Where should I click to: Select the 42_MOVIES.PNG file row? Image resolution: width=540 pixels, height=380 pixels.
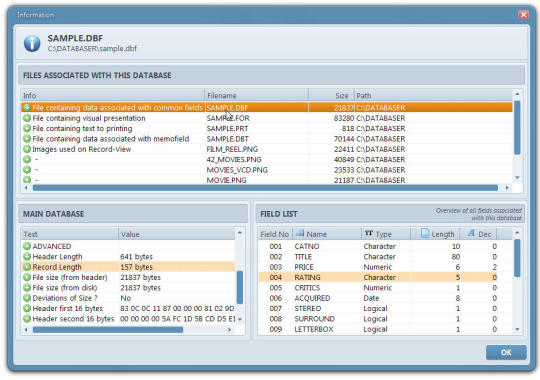(x=267, y=160)
